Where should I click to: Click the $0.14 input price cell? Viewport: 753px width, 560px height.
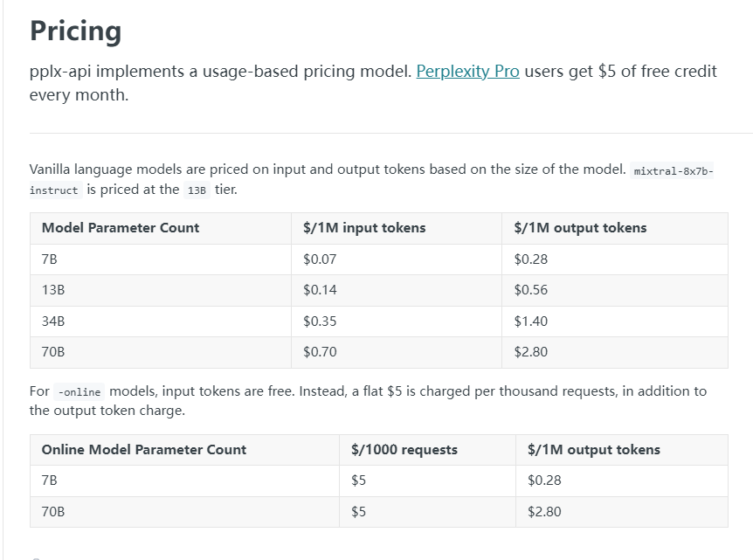click(x=320, y=290)
